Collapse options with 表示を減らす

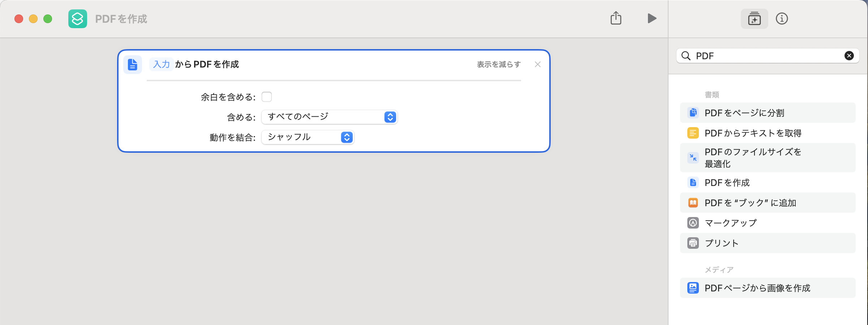[499, 64]
